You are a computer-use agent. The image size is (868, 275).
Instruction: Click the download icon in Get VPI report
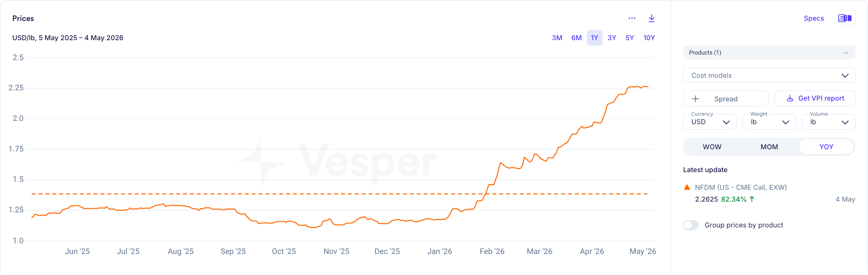tap(790, 98)
